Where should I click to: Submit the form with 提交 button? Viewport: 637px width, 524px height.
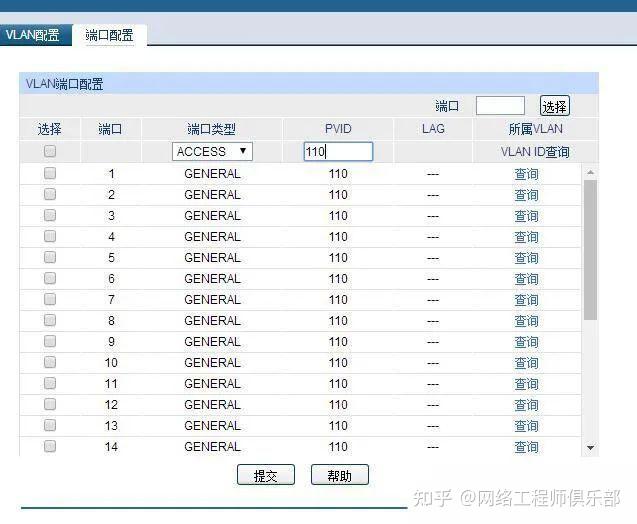[265, 476]
